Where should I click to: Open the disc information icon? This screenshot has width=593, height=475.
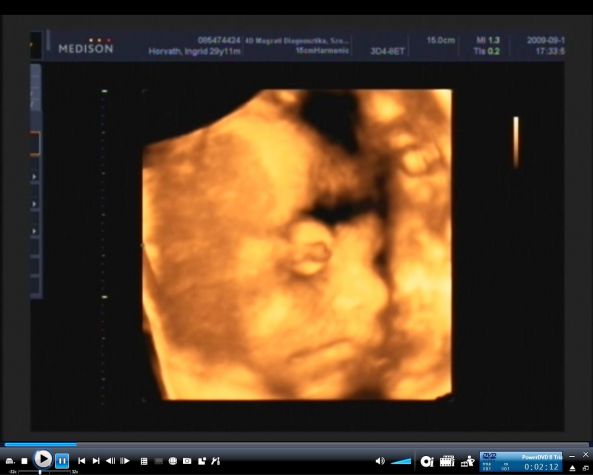[x=427, y=461]
